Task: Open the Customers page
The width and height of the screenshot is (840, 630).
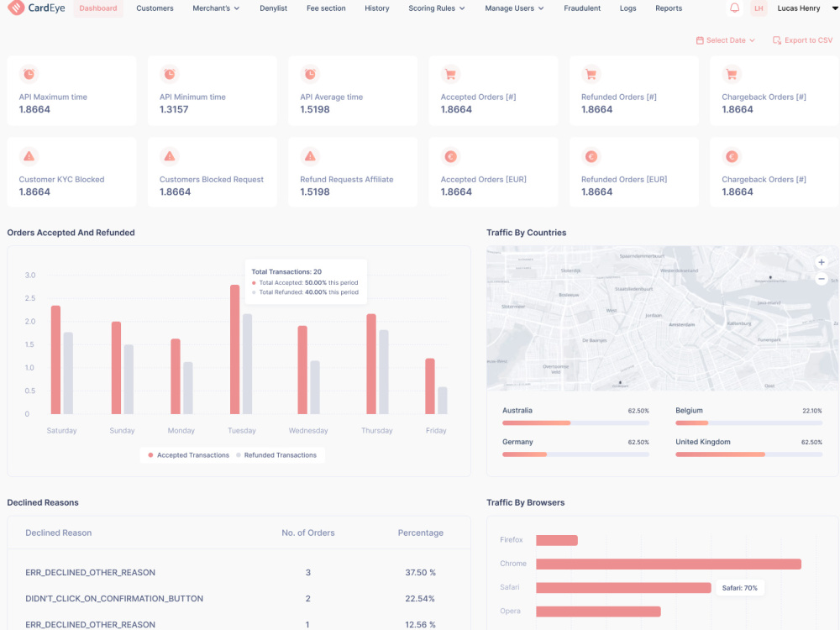Action: [x=155, y=8]
